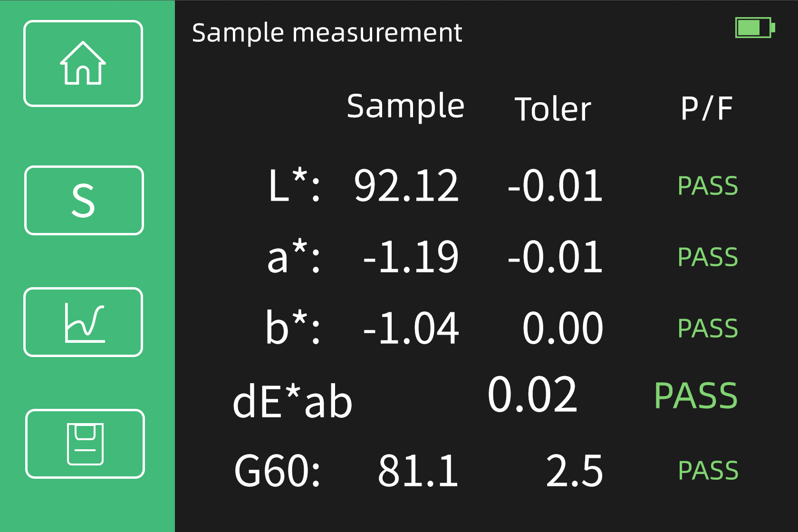
Task: Click the PASS result for L*
Action: click(x=708, y=186)
